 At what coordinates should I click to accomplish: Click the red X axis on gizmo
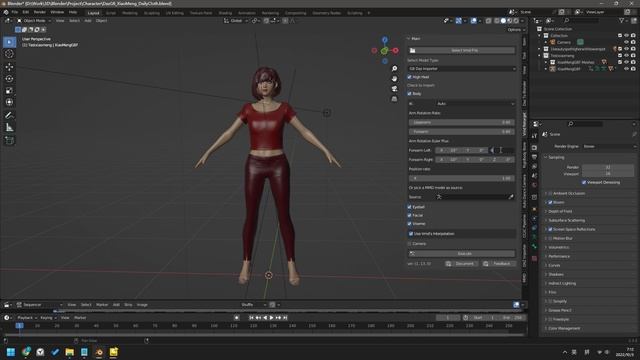coord(396,50)
